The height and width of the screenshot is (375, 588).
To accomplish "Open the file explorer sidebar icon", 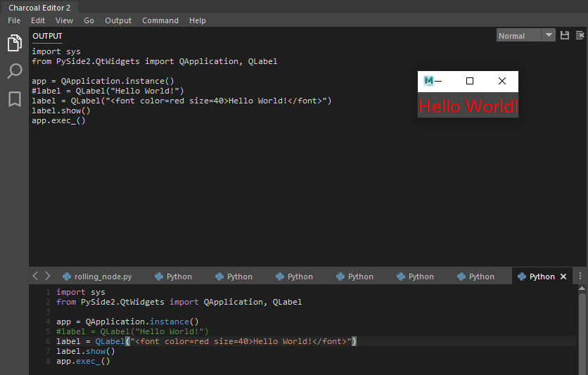I will [14, 44].
